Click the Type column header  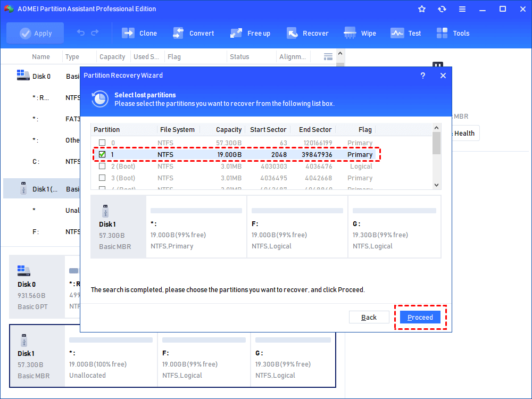click(x=72, y=57)
